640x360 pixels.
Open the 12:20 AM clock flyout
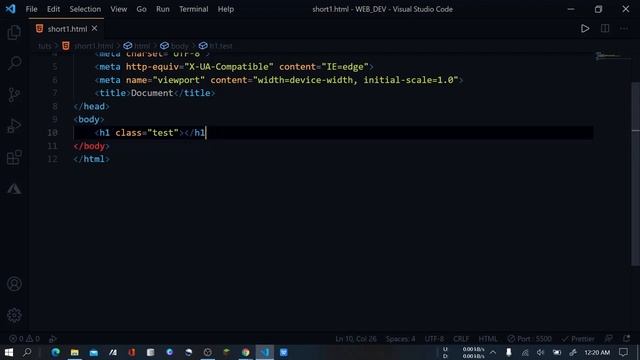pyautogui.click(x=597, y=352)
